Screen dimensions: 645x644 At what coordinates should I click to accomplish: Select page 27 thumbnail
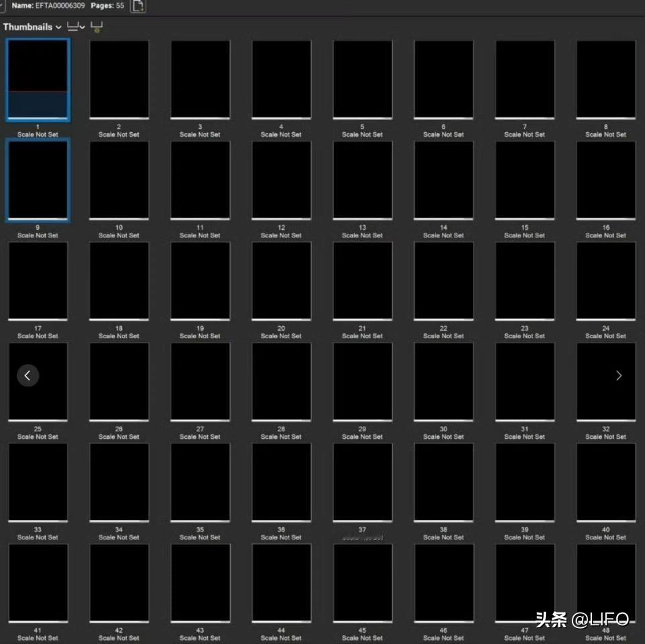[200, 382]
